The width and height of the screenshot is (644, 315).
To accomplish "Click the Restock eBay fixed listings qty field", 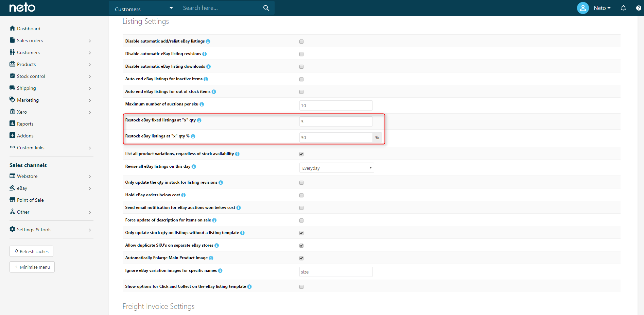I will tap(336, 121).
